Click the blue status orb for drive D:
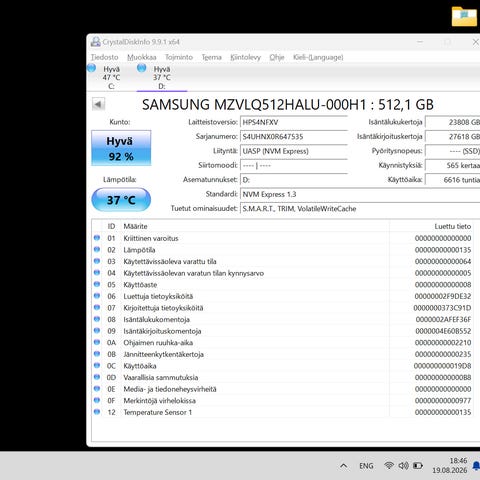Image resolution: width=480 pixels, height=480 pixels. coord(142,68)
